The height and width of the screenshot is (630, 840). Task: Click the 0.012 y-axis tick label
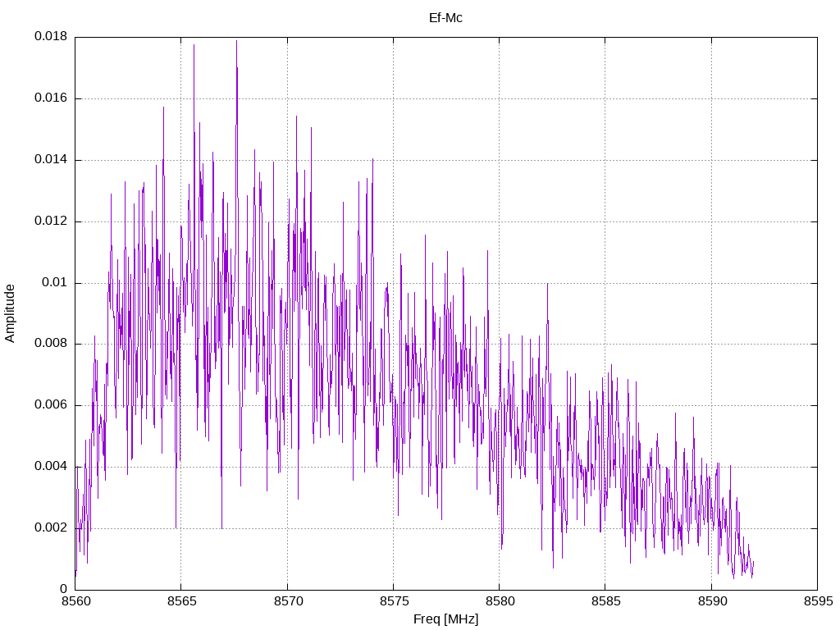(x=51, y=221)
